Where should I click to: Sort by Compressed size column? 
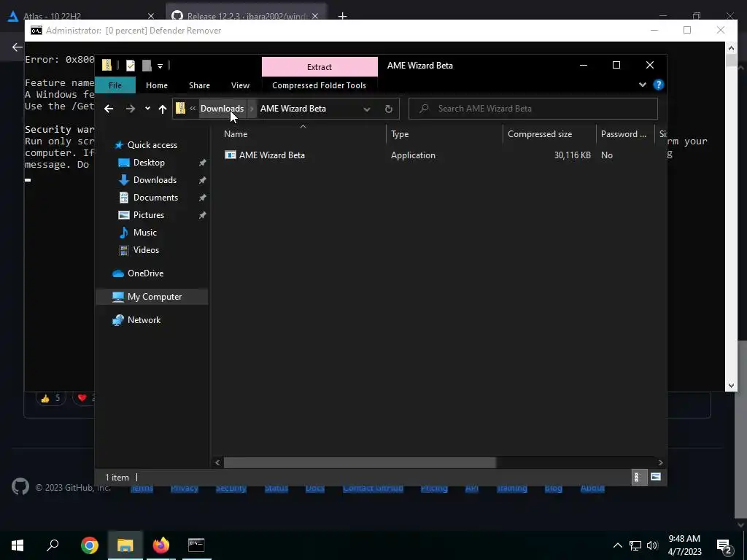click(x=549, y=134)
